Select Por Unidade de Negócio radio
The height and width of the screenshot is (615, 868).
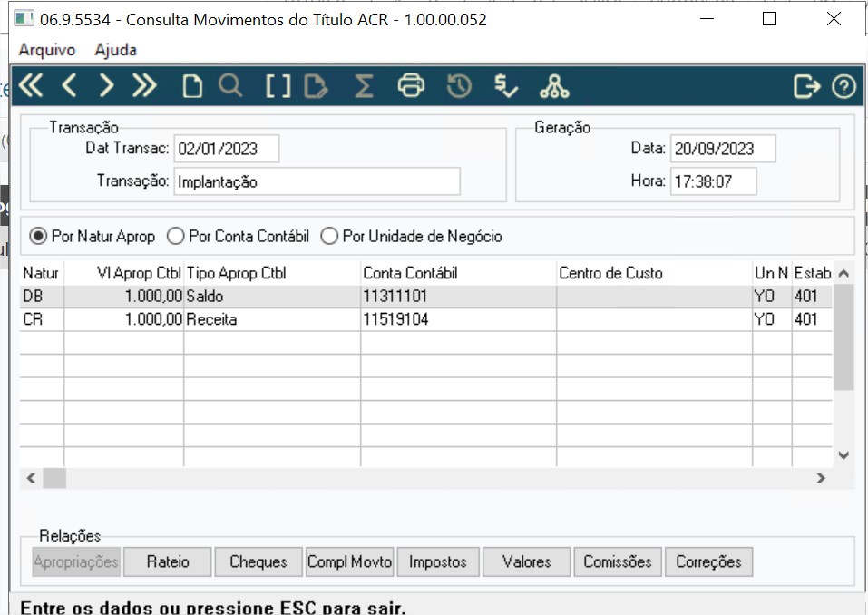[x=411, y=237]
